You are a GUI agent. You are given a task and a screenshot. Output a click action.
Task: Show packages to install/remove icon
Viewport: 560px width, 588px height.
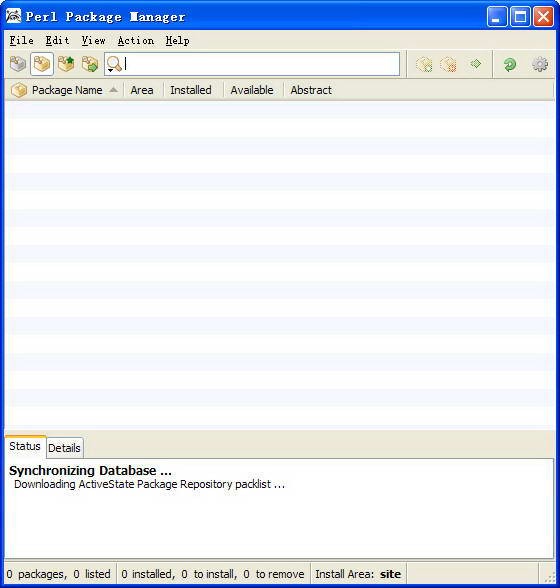(x=90, y=64)
